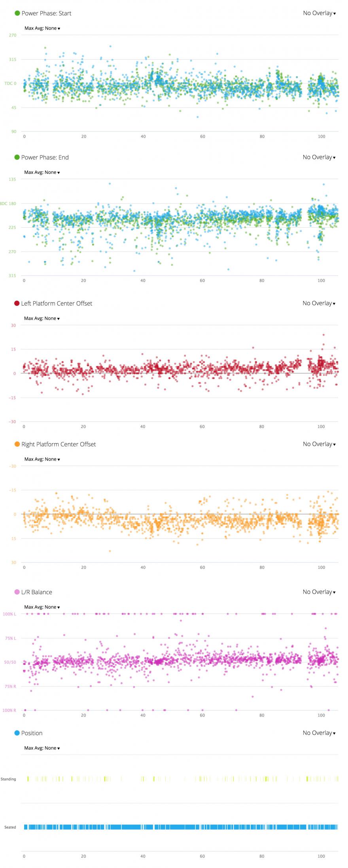
Task: Open Max Avg selector under Position
Action: coord(42,748)
